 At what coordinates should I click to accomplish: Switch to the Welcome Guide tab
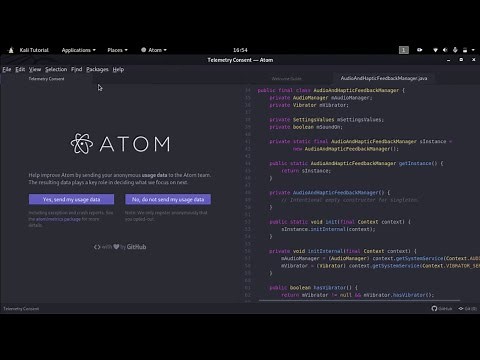[286, 79]
